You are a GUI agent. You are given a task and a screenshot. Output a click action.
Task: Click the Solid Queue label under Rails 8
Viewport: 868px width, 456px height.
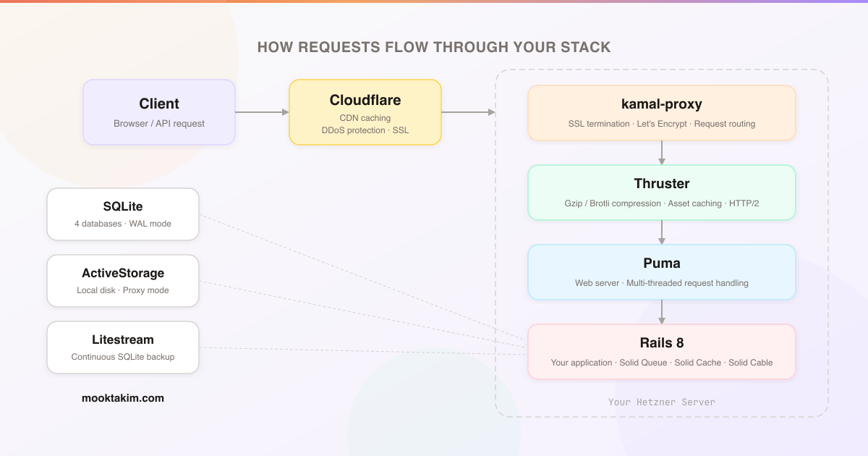[x=643, y=363]
